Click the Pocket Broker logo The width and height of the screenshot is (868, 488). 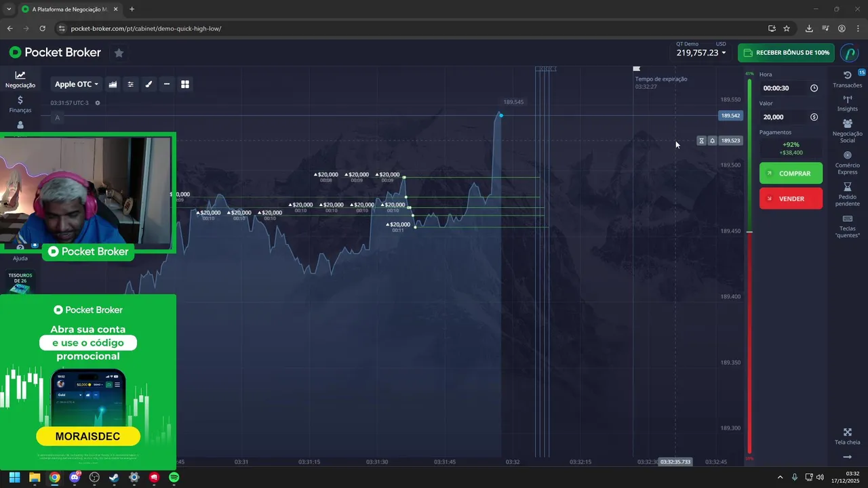tap(55, 52)
